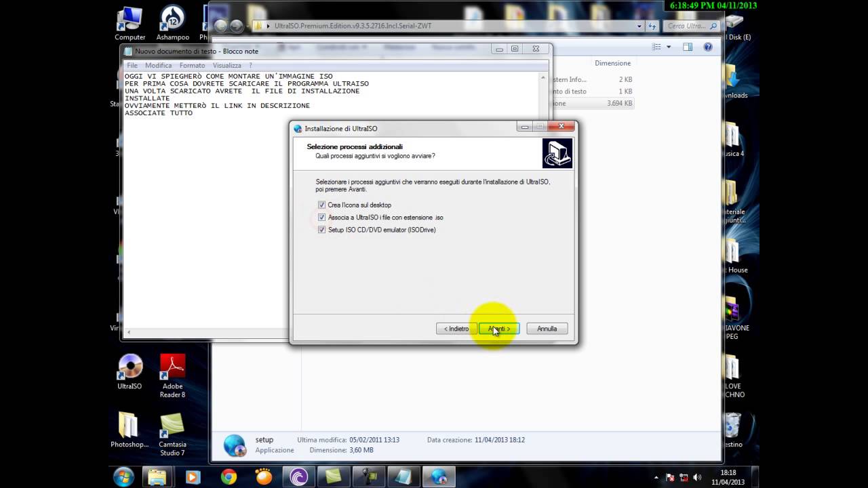
Task: Open the Visualizza menu in Blocco note
Action: pos(227,66)
